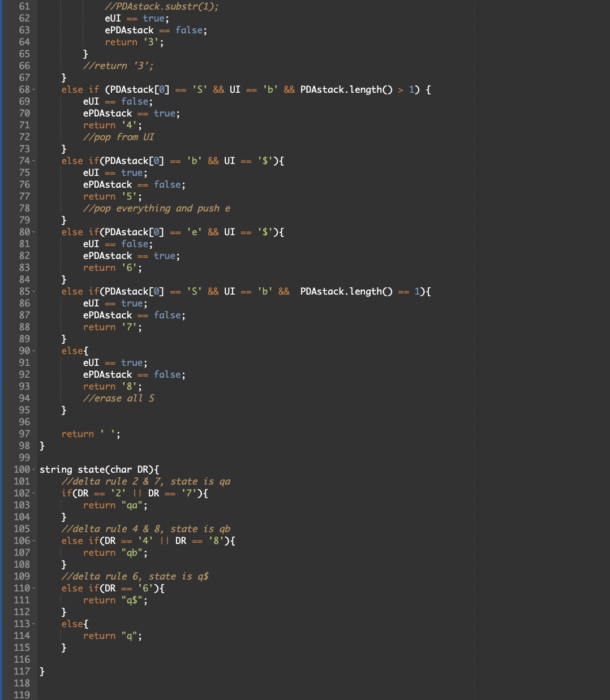Click 'eUI == true;' on line 62

pos(137,18)
